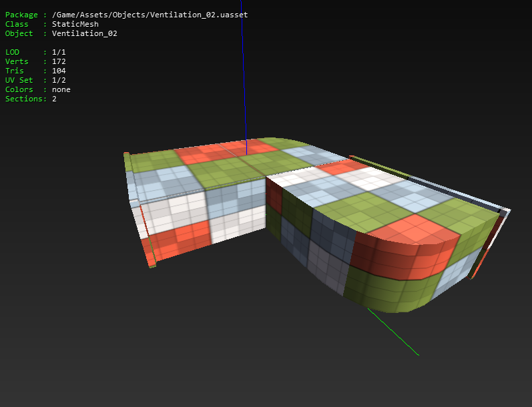Click the green Object label
Viewport: 532px width, 407px height.
pyautogui.click(x=19, y=33)
